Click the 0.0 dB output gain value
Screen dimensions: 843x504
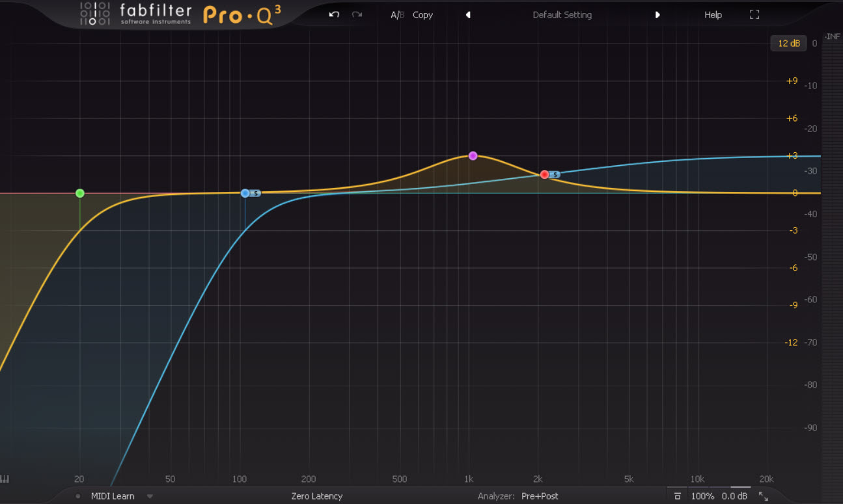734,496
